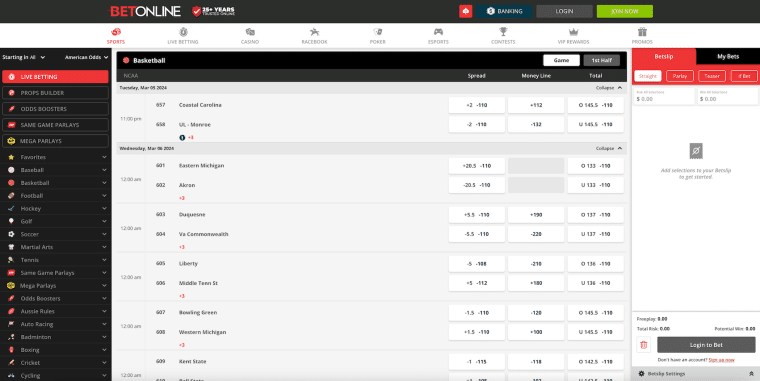This screenshot has width=760, height=381.
Task: Select Teaser bet type
Action: [712, 76]
